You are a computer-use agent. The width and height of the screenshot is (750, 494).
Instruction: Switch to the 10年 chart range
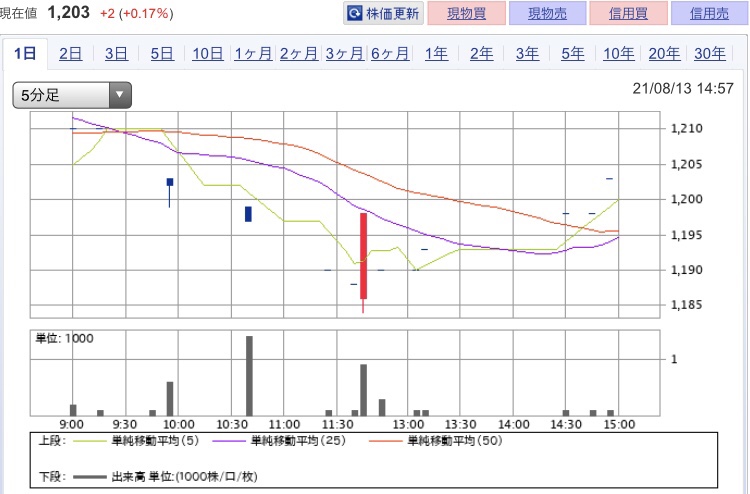tap(618, 53)
